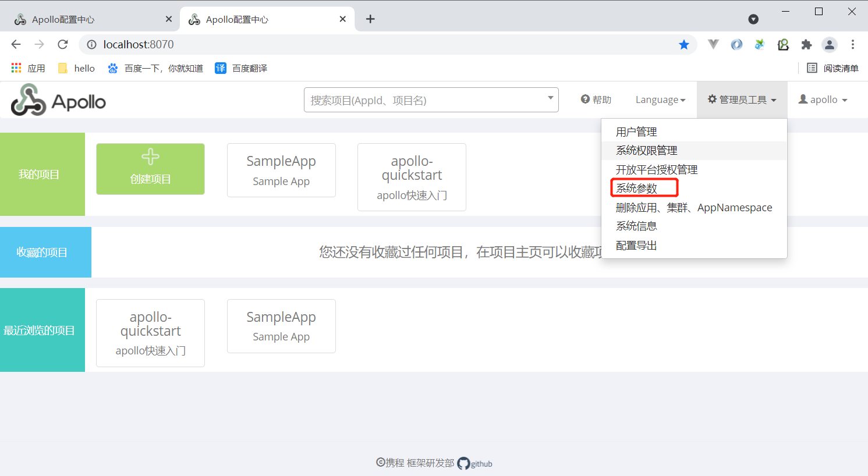
Task: Click the 我的项目 section label
Action: pyautogui.click(x=39, y=174)
